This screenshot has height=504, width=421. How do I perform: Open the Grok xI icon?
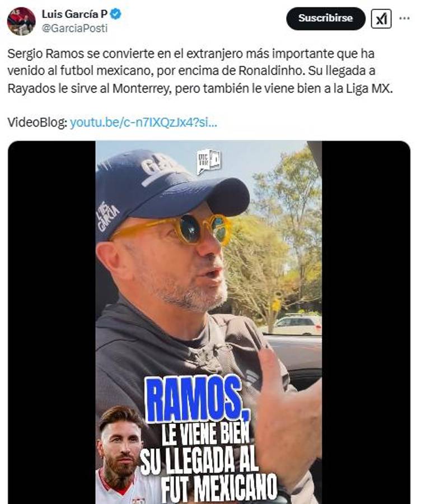[381, 19]
